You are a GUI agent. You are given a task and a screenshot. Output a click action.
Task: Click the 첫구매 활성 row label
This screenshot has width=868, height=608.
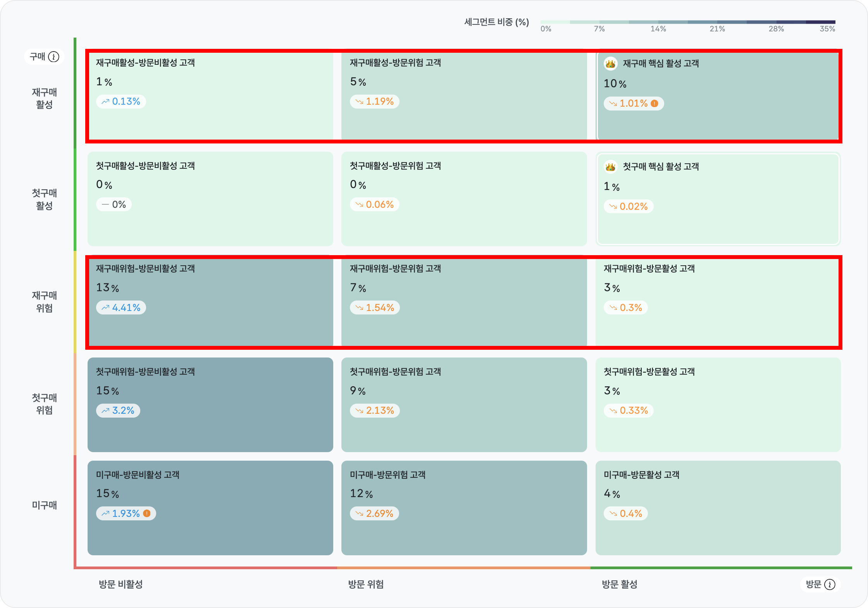[44, 199]
